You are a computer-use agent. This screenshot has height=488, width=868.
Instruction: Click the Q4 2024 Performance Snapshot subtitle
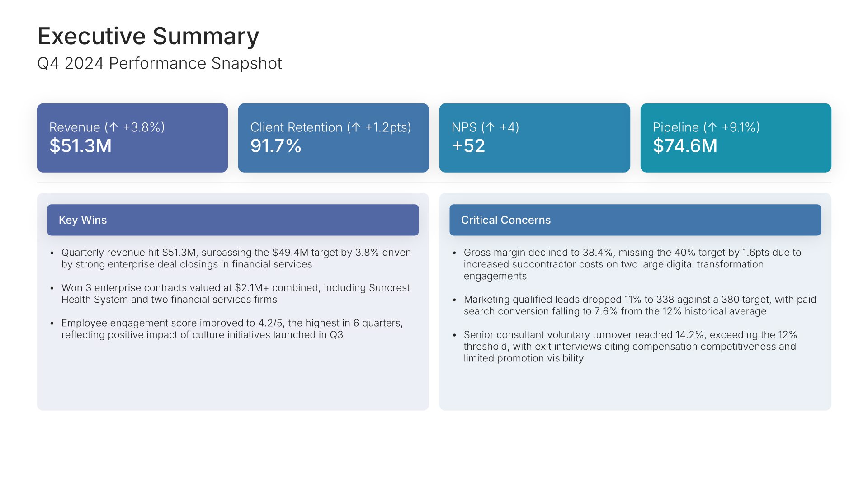pos(159,64)
